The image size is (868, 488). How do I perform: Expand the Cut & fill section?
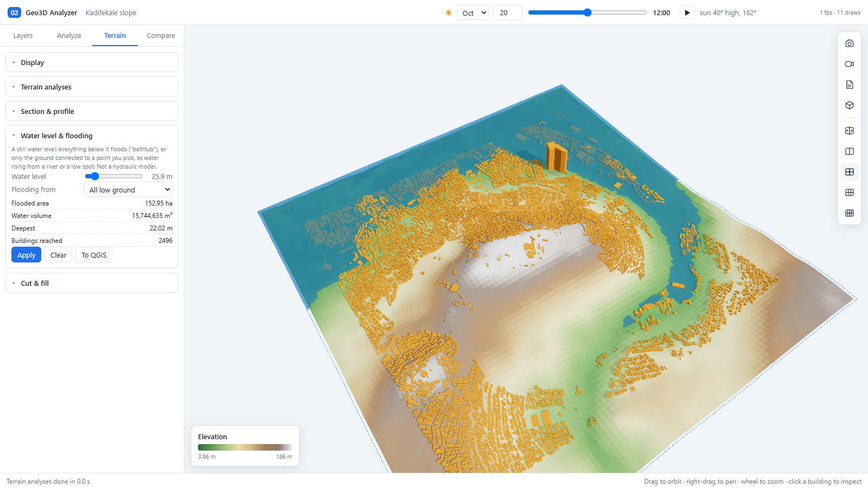tap(92, 283)
